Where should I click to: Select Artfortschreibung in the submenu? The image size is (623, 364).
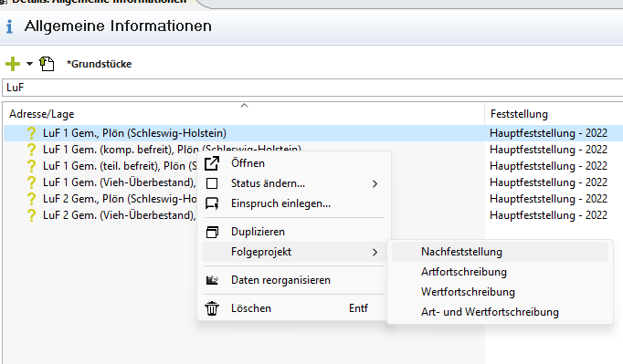click(500, 272)
